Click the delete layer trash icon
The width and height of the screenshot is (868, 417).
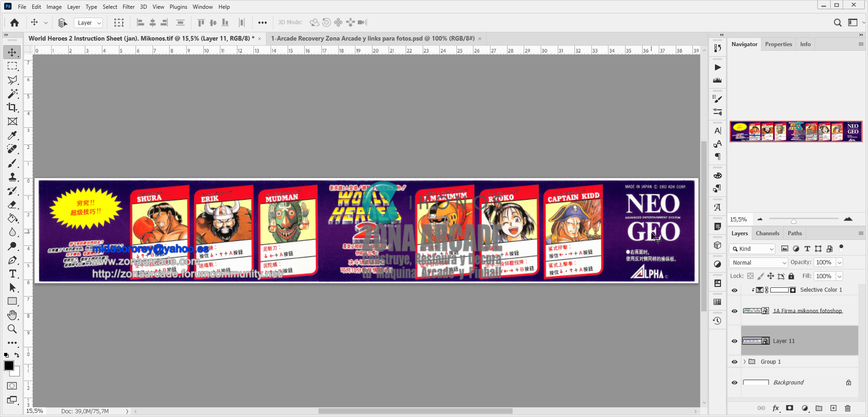tap(847, 408)
